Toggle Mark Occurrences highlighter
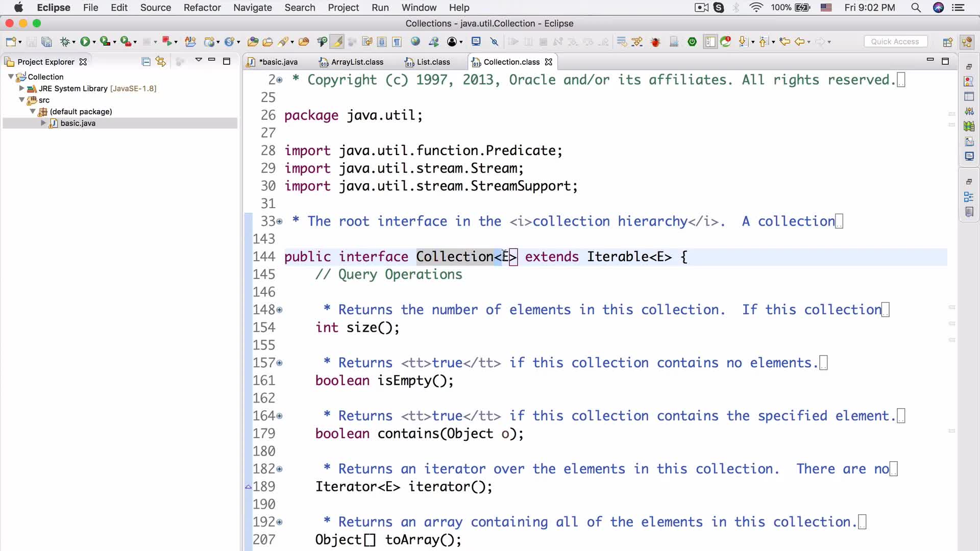980x551 pixels. click(337, 42)
